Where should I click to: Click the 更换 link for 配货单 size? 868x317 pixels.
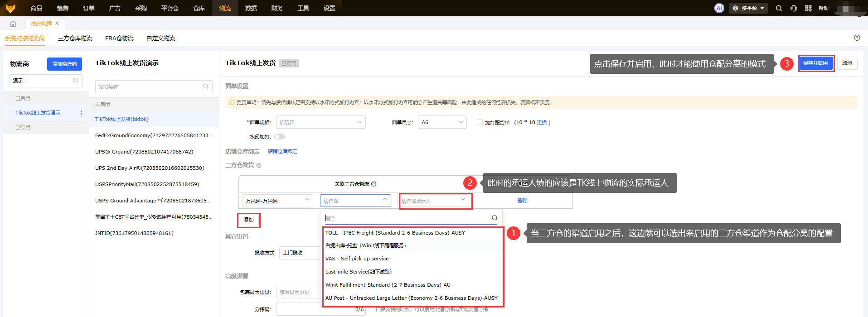coord(542,122)
